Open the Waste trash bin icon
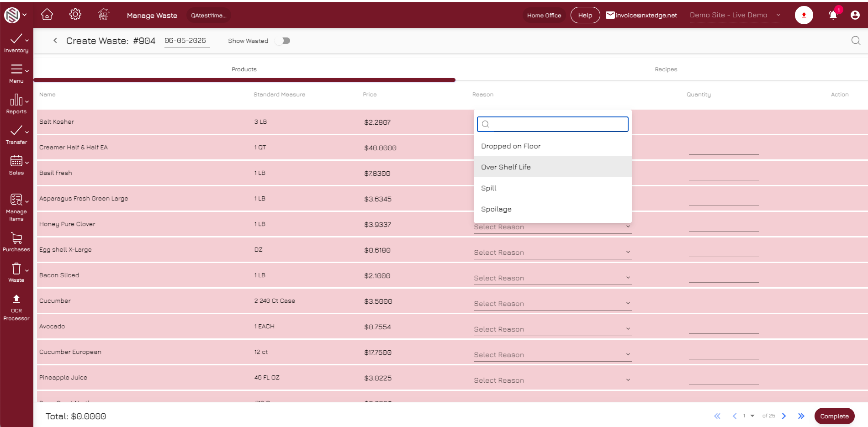The image size is (868, 427). point(16,269)
